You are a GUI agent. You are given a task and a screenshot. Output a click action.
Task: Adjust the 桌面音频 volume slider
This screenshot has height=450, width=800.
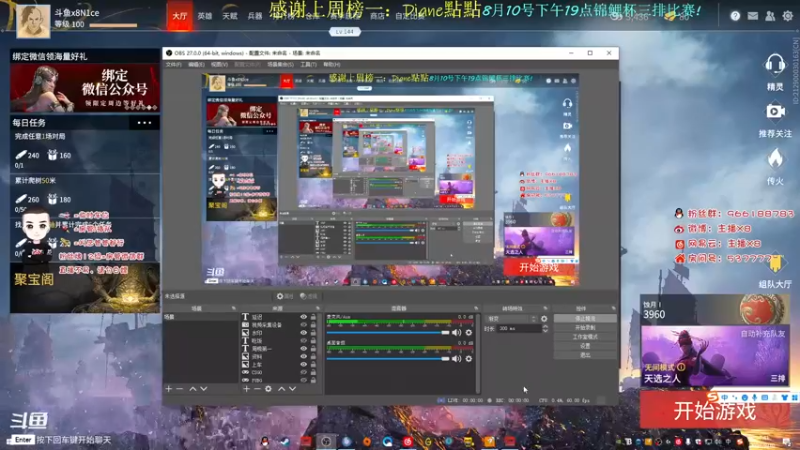[x=388, y=359]
